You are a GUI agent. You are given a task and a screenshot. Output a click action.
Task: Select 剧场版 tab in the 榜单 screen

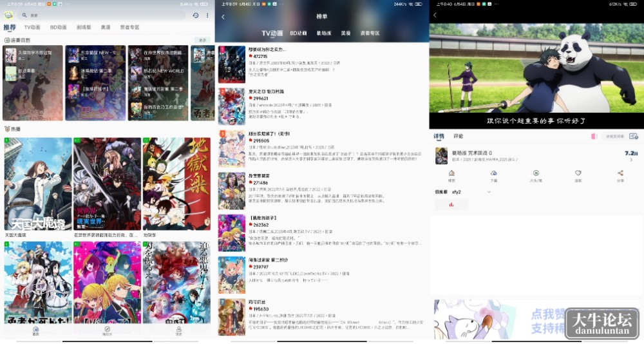(324, 33)
